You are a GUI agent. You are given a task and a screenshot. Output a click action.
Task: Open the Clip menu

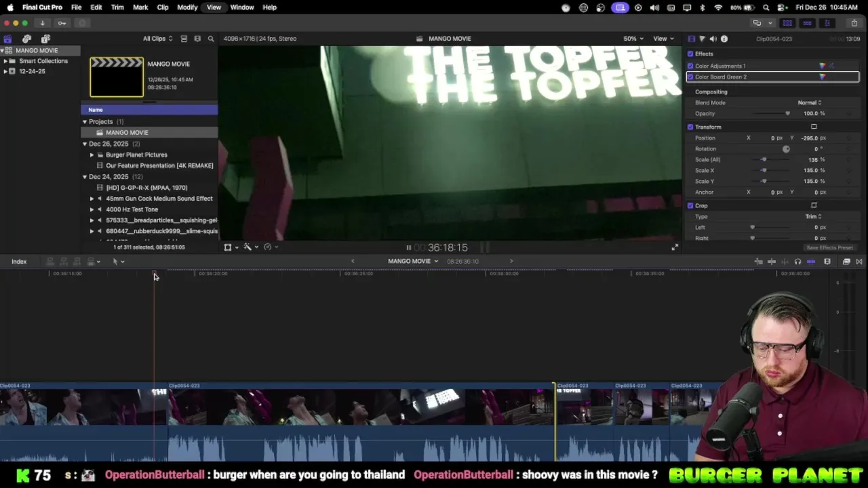(x=163, y=7)
